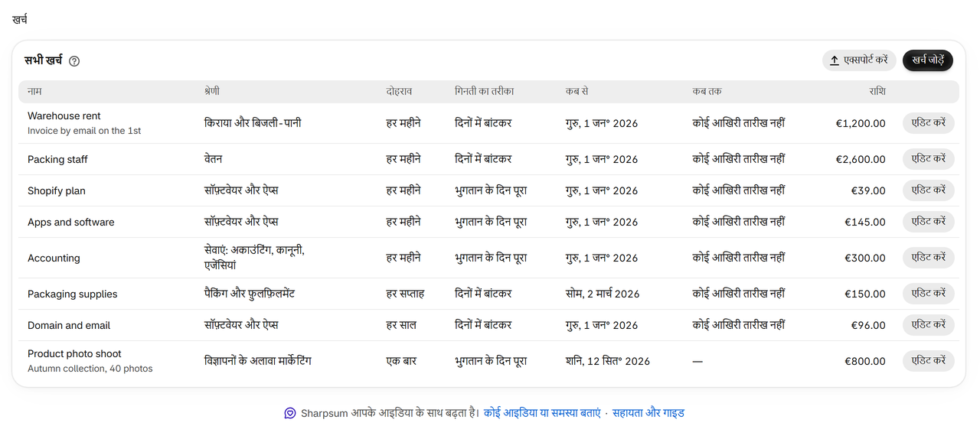Edit the Product photo shoot expense

929,361
